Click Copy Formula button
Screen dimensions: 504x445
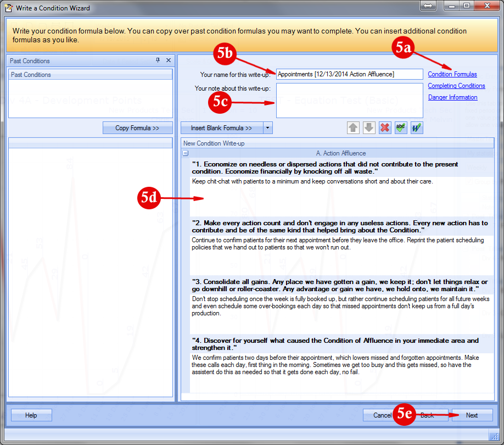(138, 128)
